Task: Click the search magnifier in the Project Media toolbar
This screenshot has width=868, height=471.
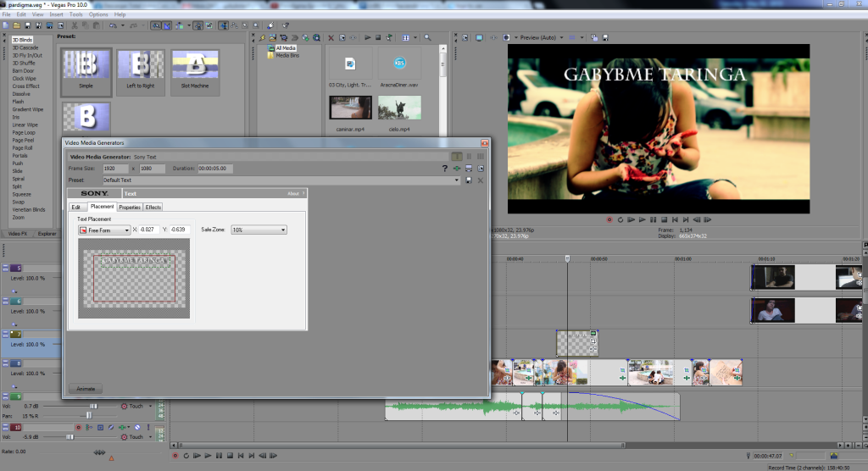Action: (427, 37)
